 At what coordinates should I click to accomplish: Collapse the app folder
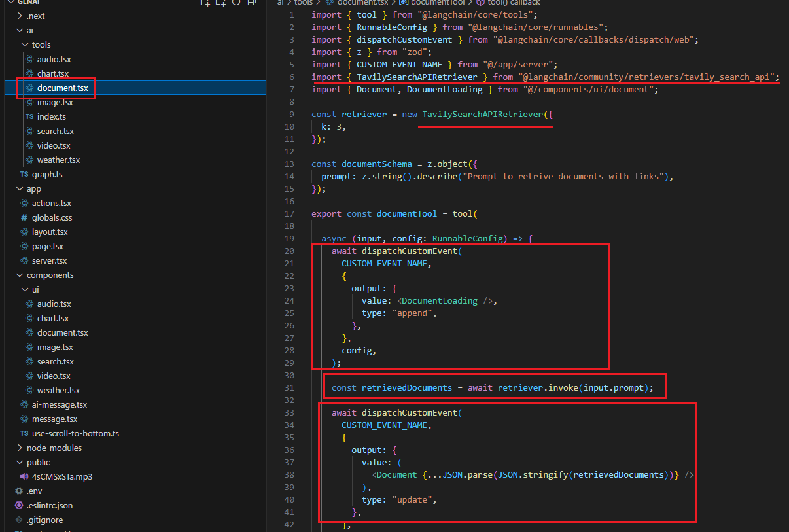[20, 189]
